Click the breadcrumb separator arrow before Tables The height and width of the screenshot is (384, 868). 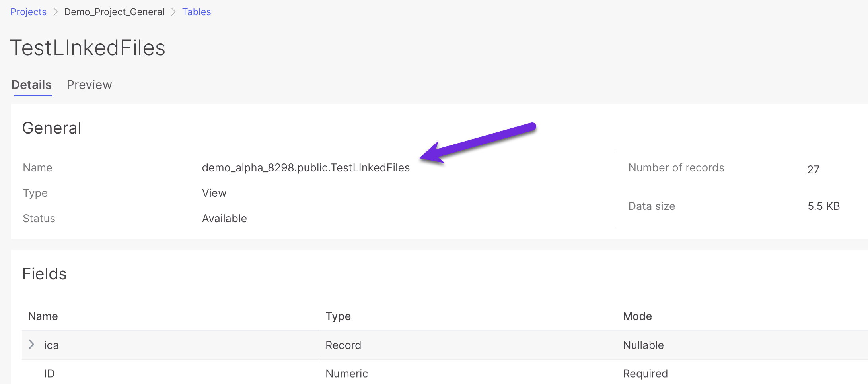(x=173, y=12)
